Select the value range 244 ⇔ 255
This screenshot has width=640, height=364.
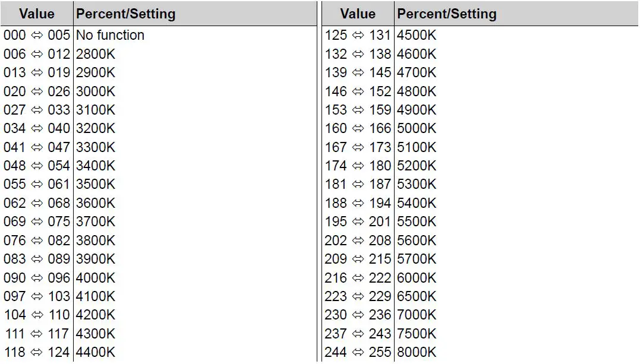[x=358, y=352]
